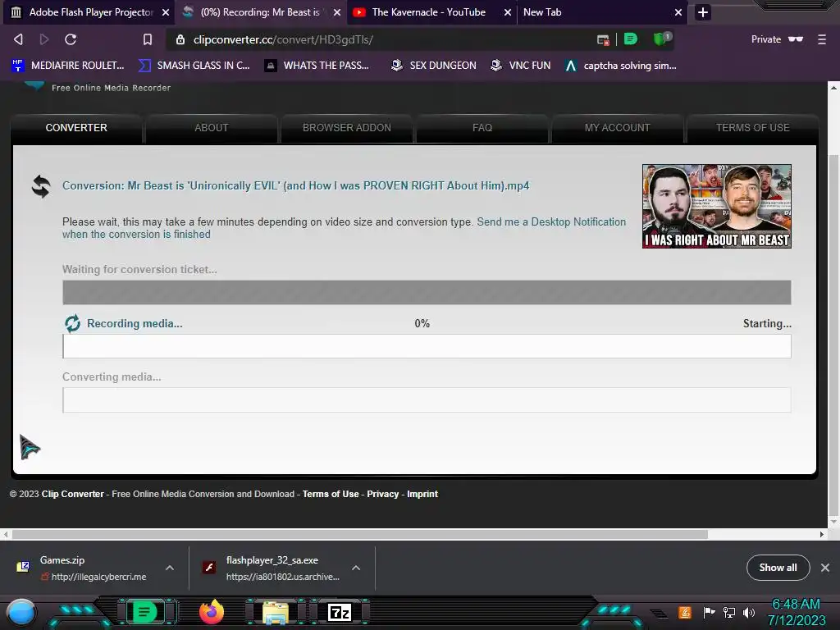Bookmark this page with the bookmark icon
The width and height of the screenshot is (840, 630).
point(148,39)
